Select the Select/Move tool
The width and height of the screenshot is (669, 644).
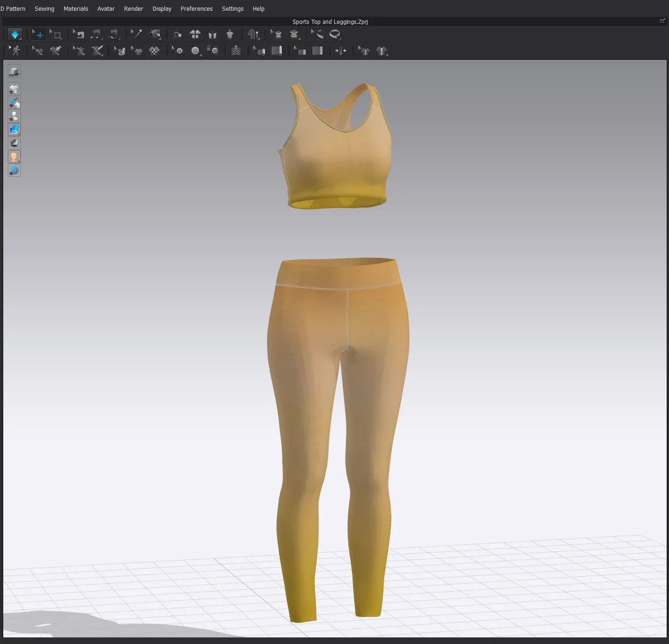coord(38,34)
